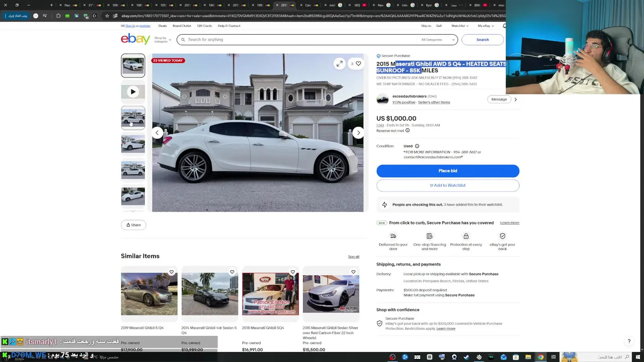Open 2018 Maserati Ghibli SQ4 title
Image resolution: width=644 pixels, height=362 pixels.
[263, 328]
